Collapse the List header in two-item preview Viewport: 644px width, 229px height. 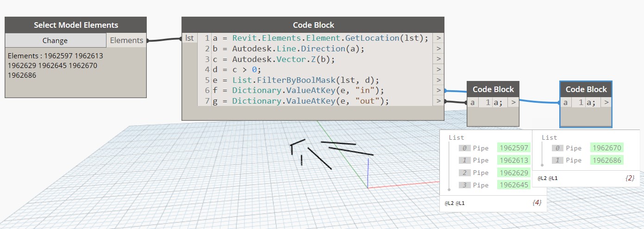tap(550, 137)
